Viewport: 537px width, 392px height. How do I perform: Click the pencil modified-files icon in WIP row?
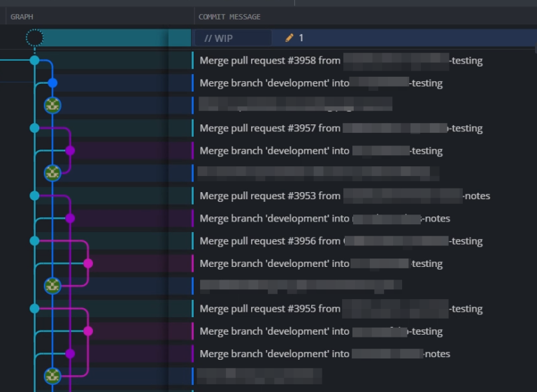pyautogui.click(x=289, y=38)
